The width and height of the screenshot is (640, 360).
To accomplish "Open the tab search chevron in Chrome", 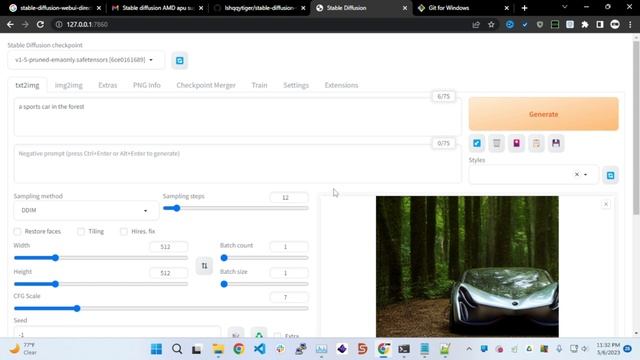I will (564, 7).
